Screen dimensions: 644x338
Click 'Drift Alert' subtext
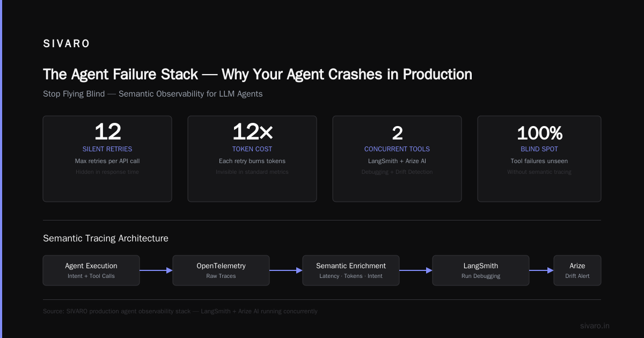577,276
